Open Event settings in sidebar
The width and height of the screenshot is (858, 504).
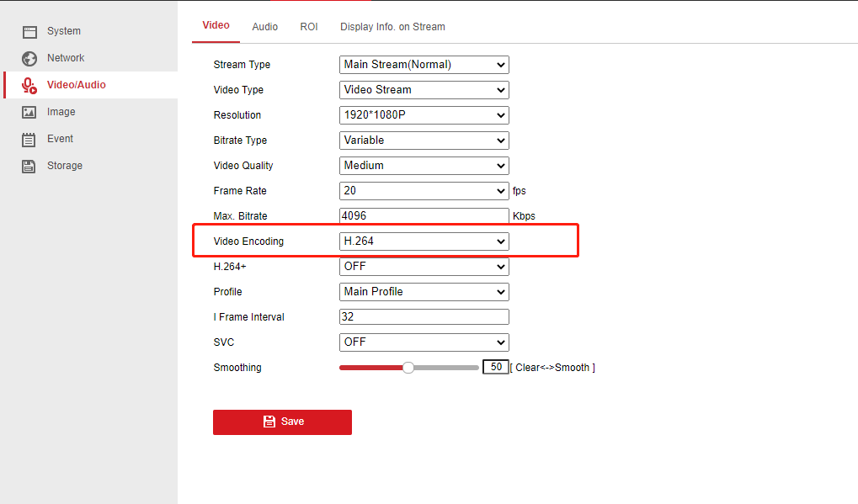coord(60,139)
